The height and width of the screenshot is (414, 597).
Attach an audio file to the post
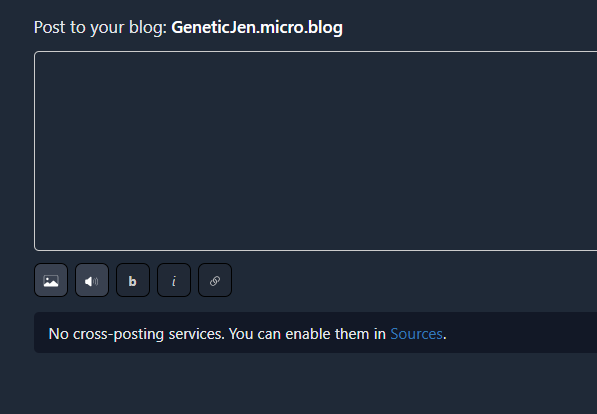tap(92, 280)
